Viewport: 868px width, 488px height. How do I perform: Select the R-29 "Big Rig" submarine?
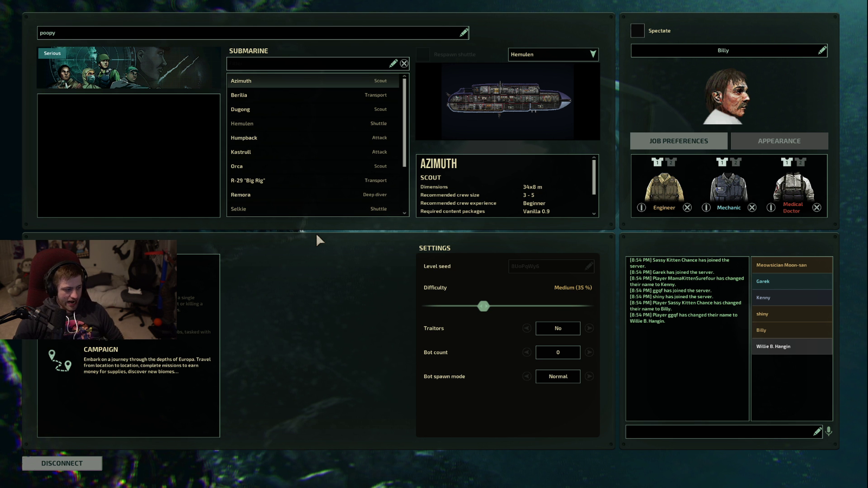[x=313, y=181]
